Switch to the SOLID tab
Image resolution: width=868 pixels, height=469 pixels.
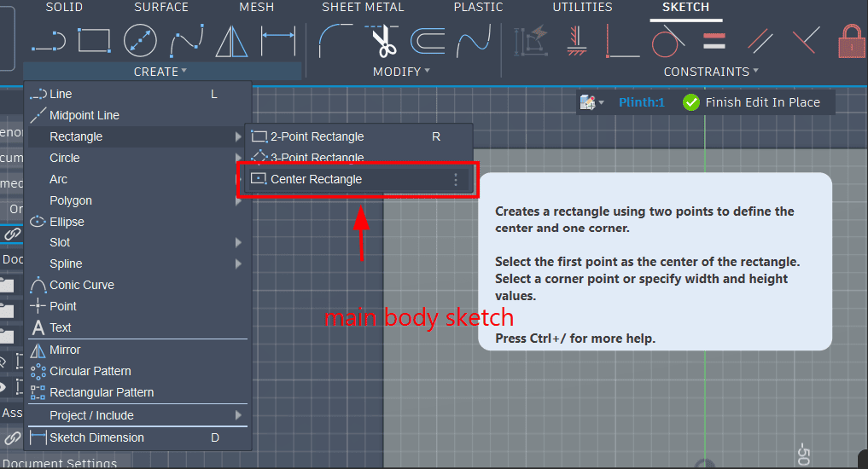click(64, 7)
